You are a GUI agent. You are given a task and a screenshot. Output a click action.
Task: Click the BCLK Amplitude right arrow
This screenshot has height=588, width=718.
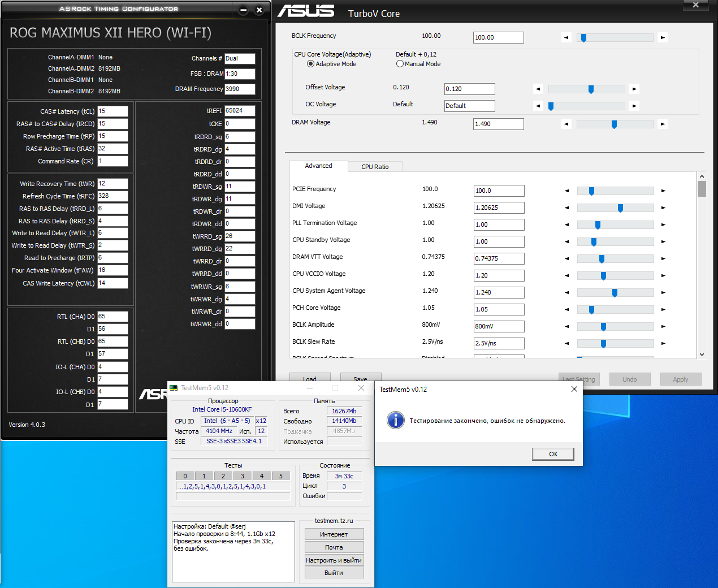tap(663, 327)
